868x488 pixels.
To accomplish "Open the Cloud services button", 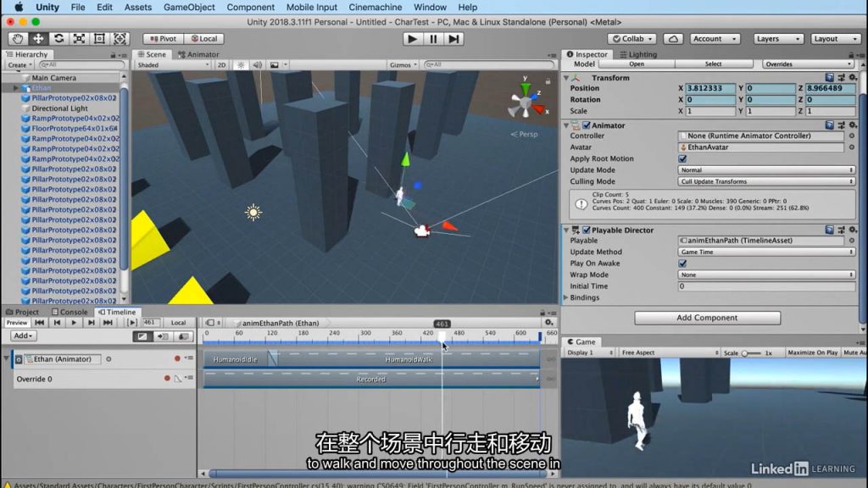I will pyautogui.click(x=673, y=39).
